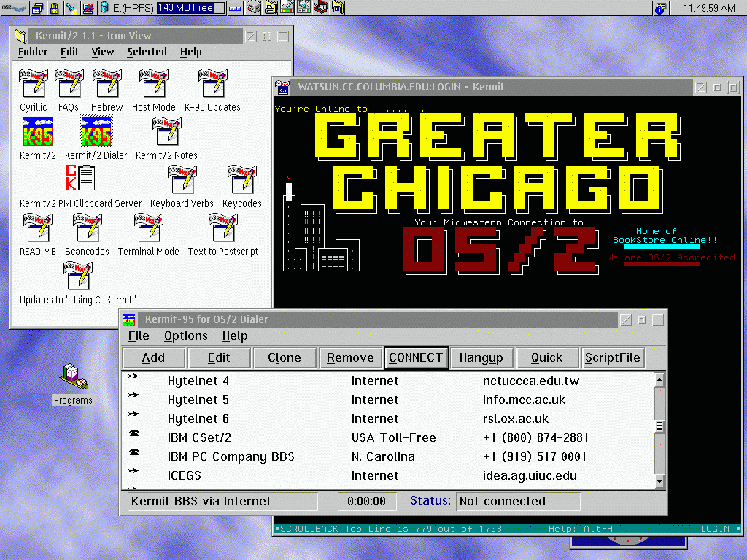
Task: Open the Selected menu in folder window
Action: tap(147, 52)
